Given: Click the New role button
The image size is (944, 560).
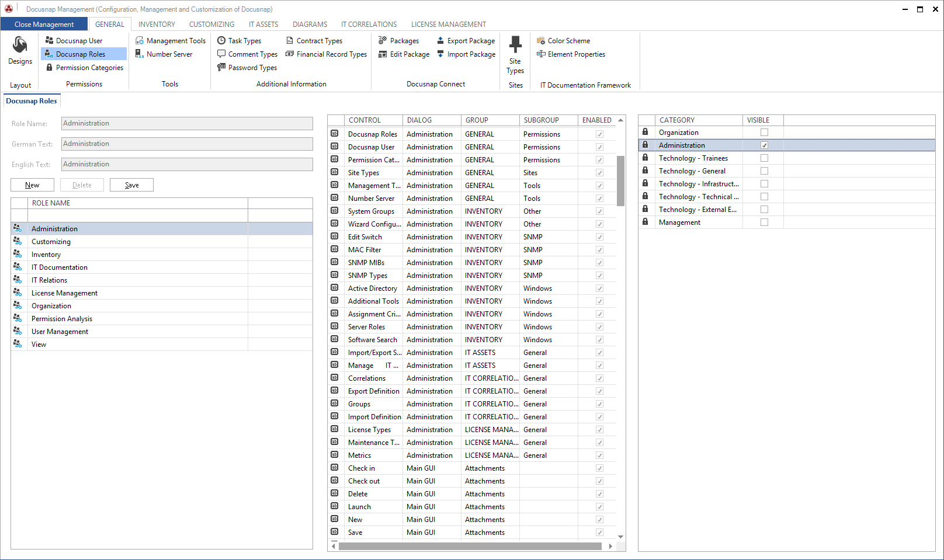Looking at the screenshot, I should click(x=32, y=185).
